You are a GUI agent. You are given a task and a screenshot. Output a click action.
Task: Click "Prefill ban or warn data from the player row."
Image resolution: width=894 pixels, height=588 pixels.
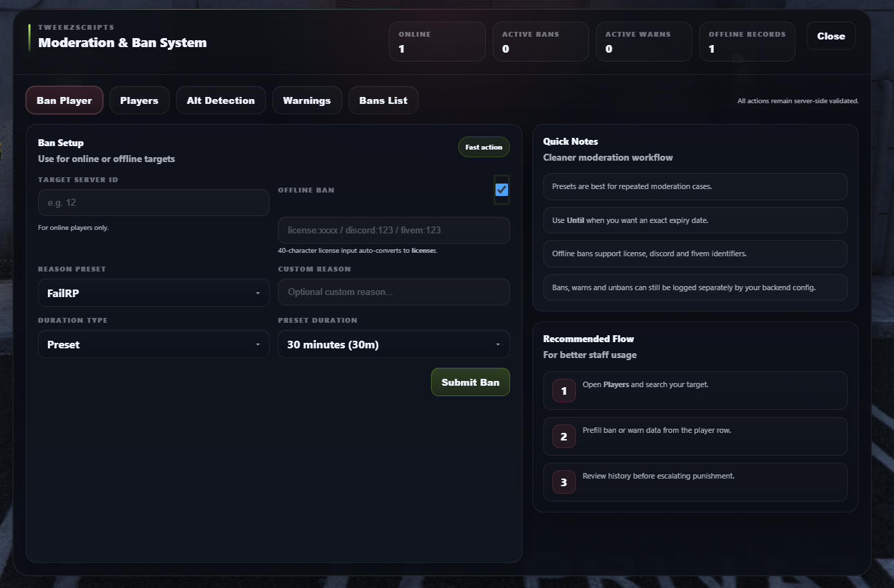[x=657, y=430]
